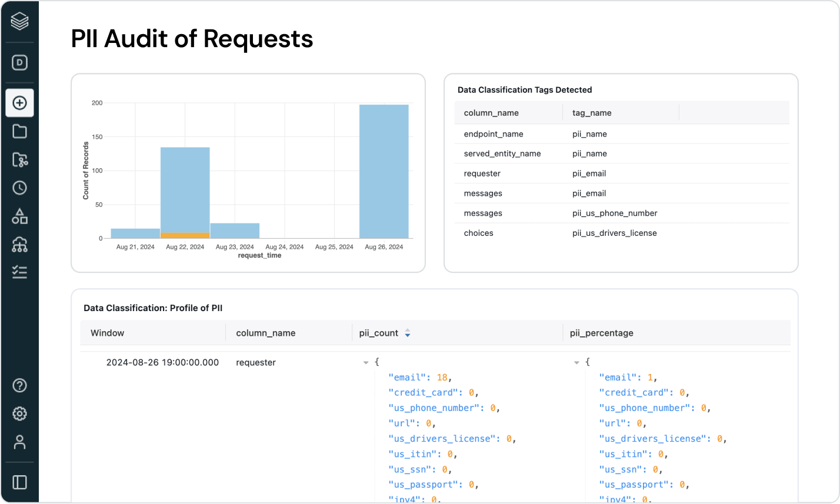
Task: Collapse the pii_percentage JSON object
Action: point(576,363)
